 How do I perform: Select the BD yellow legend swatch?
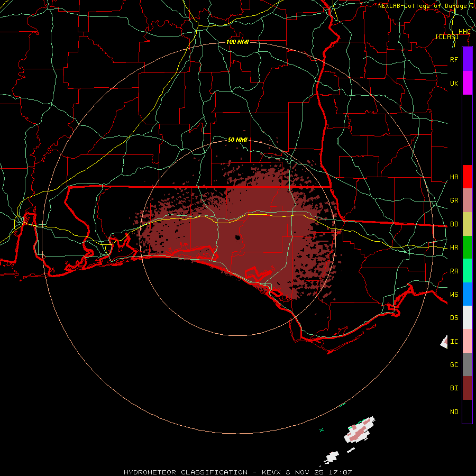pyautogui.click(x=467, y=224)
